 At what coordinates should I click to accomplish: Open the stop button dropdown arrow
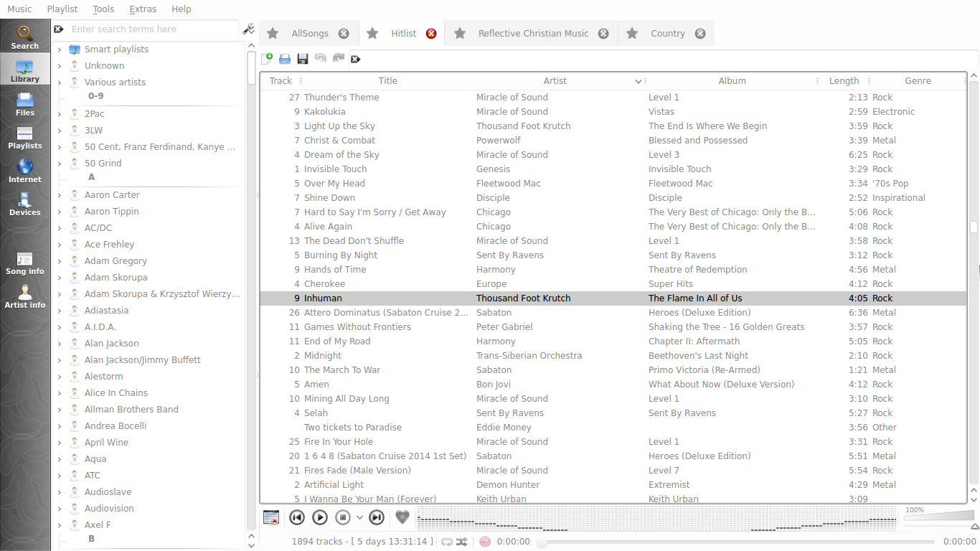coord(359,517)
